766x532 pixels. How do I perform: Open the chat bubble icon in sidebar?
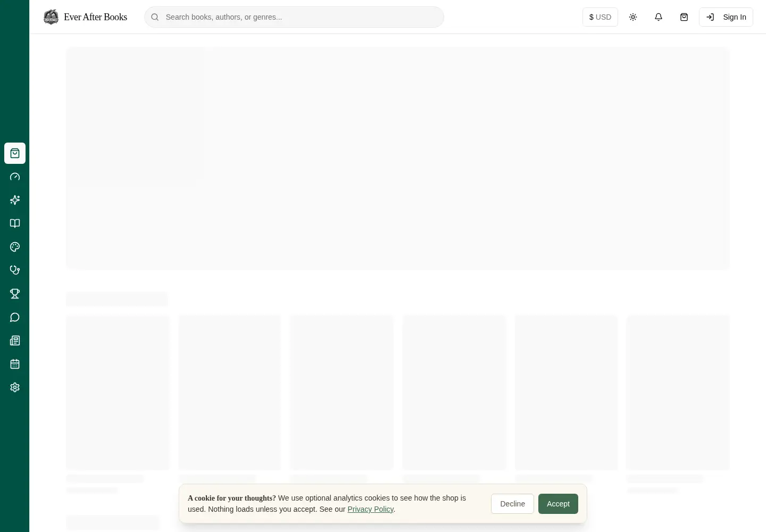[15, 317]
